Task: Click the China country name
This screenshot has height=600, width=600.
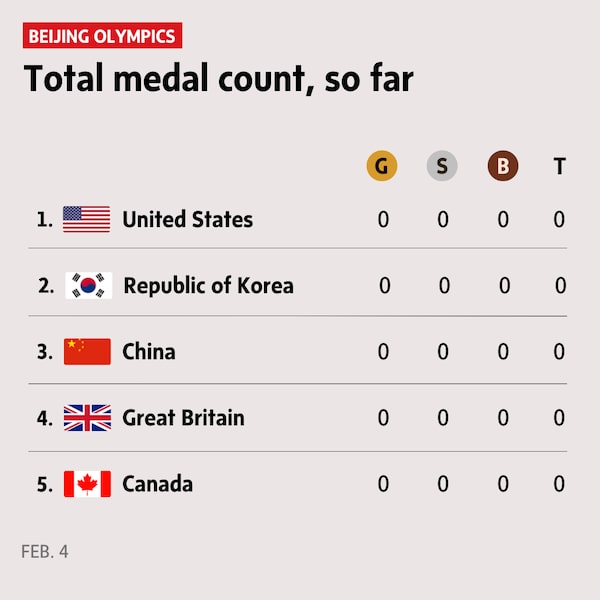Action: tap(148, 351)
